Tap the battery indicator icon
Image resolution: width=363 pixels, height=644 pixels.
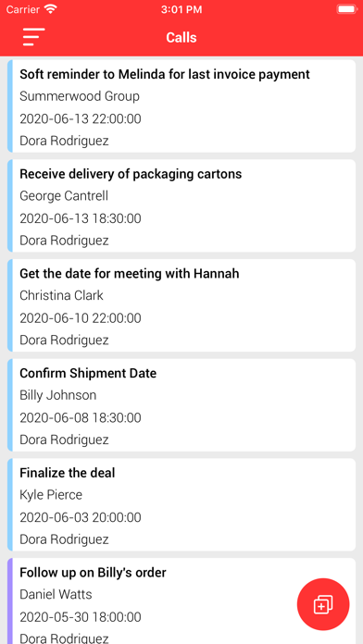pyautogui.click(x=347, y=9)
